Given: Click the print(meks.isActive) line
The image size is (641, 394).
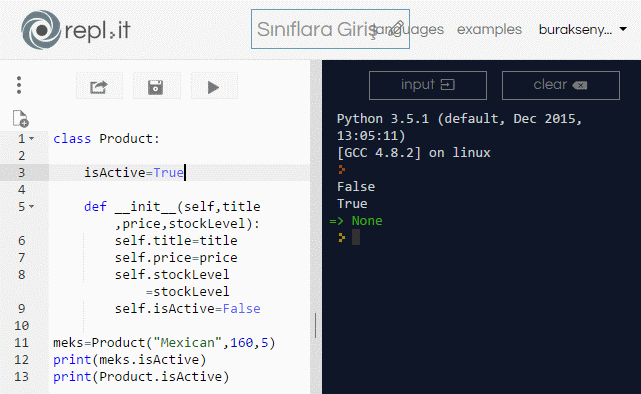Looking at the screenshot, I should [130, 360].
